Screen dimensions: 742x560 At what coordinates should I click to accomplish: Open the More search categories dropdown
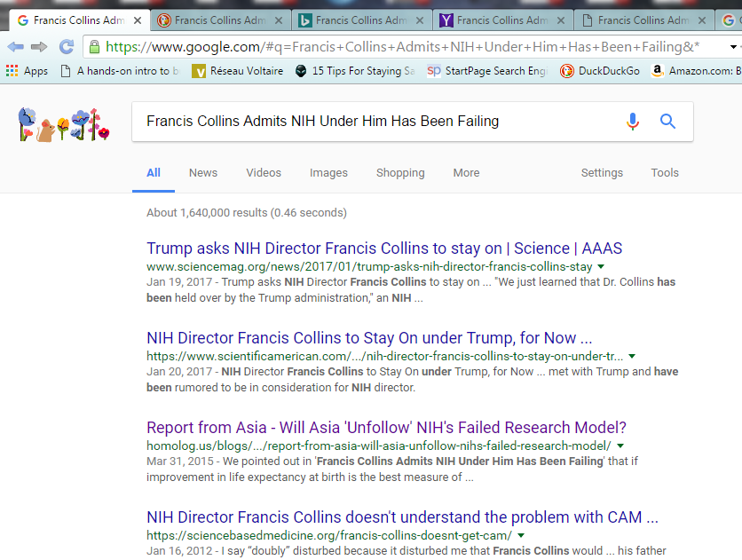tap(466, 173)
